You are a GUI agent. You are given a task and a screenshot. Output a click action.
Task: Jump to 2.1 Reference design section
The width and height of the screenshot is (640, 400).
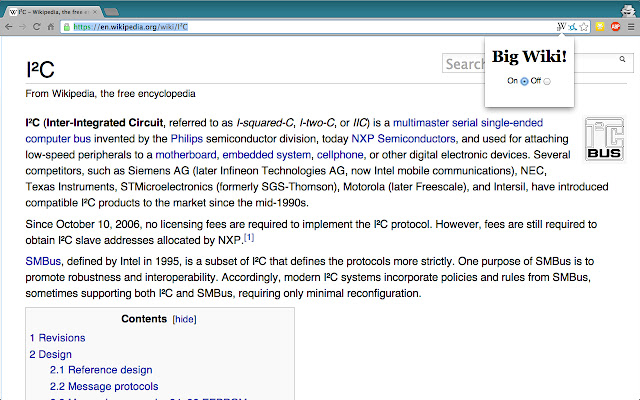click(x=101, y=370)
